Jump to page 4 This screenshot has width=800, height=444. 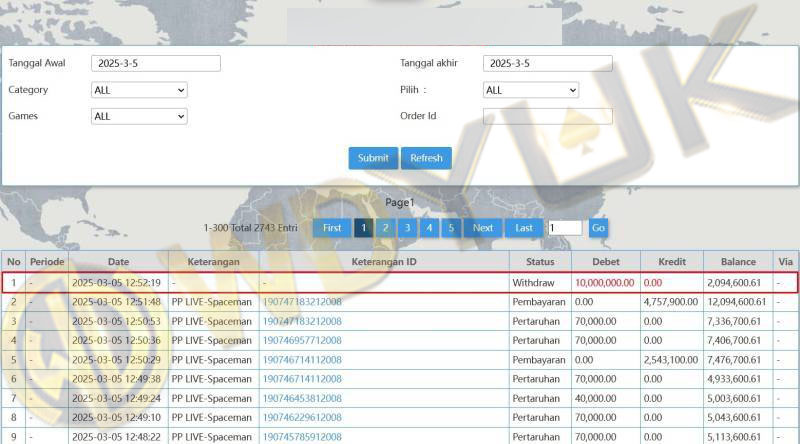[x=429, y=228]
